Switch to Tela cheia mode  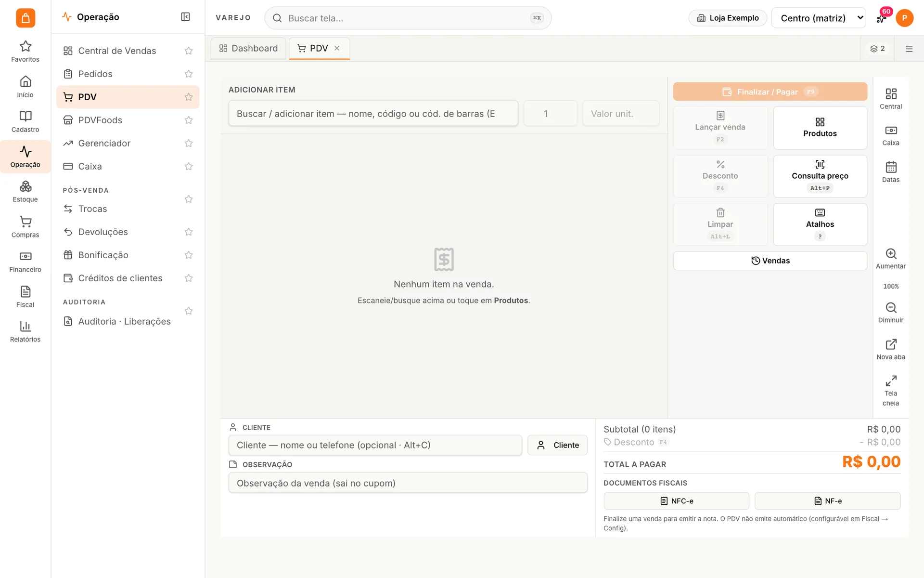[x=890, y=391]
